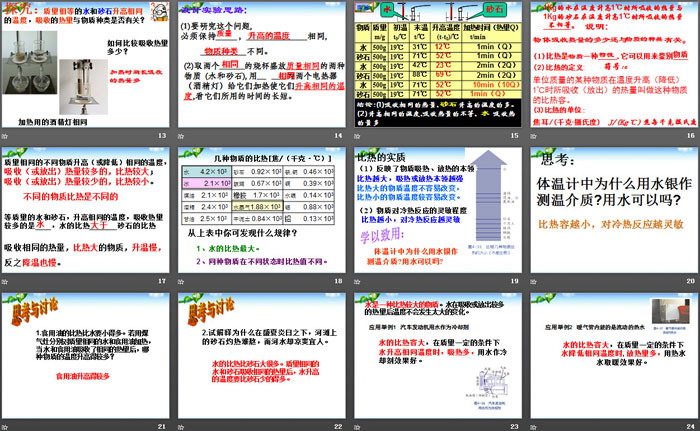The width and height of the screenshot is (700, 431).
Task: Click the animation star icon under slide 13
Action: coord(5,136)
